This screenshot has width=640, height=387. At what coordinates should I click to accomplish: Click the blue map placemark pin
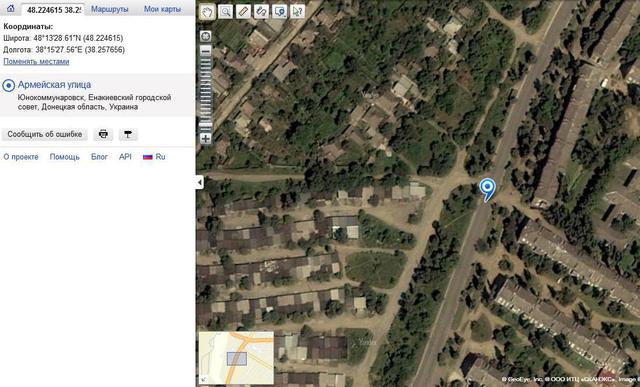[487, 189]
